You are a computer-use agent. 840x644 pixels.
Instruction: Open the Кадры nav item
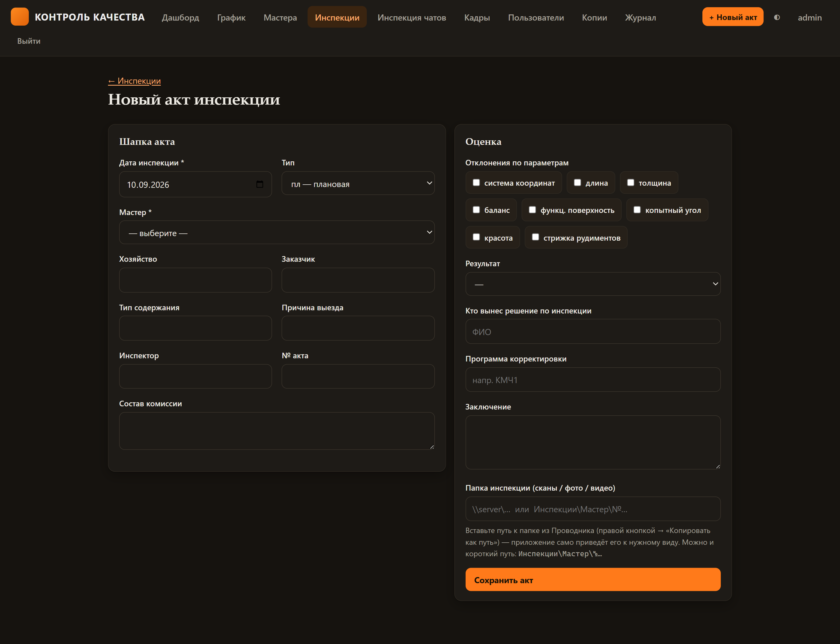(x=477, y=17)
